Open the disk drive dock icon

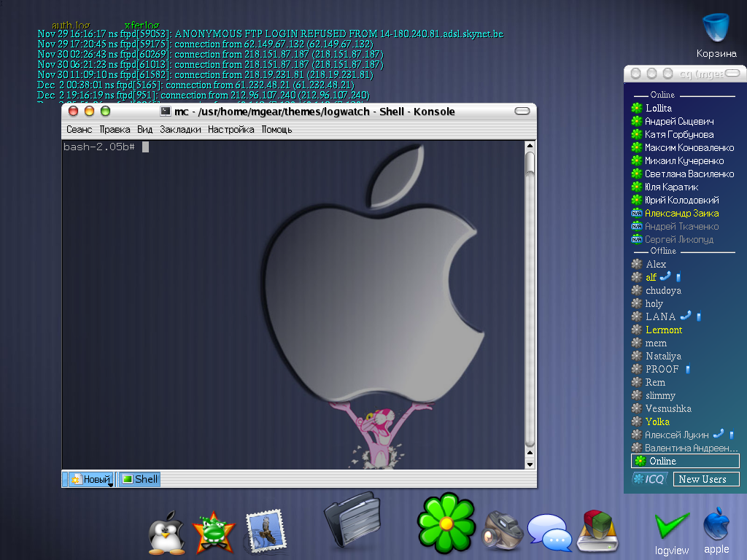click(x=597, y=531)
